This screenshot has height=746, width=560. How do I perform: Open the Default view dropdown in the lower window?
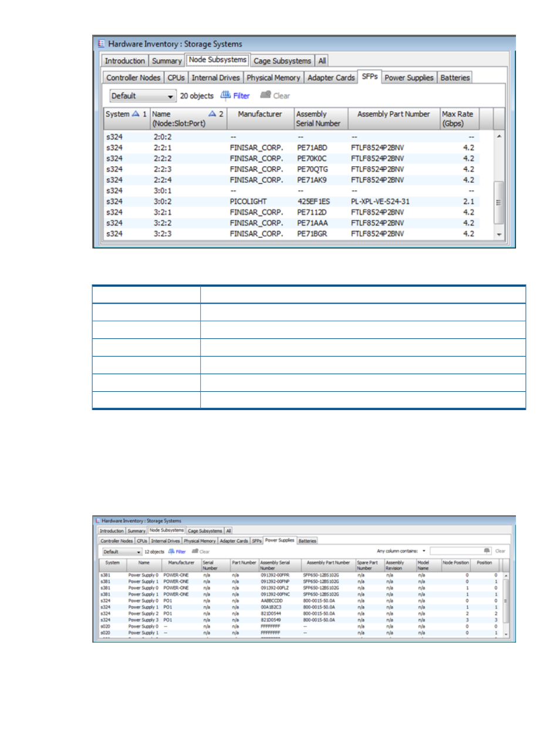[x=122, y=552]
